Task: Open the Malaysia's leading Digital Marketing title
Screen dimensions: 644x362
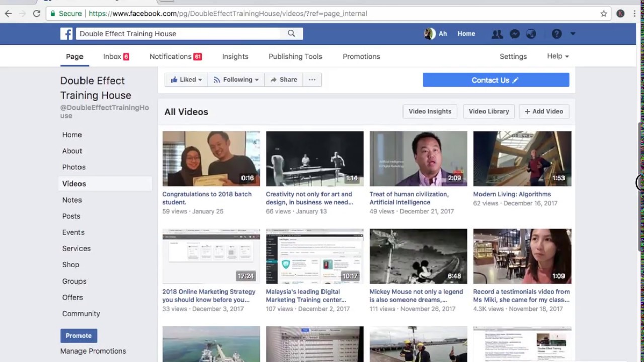Action: click(306, 296)
